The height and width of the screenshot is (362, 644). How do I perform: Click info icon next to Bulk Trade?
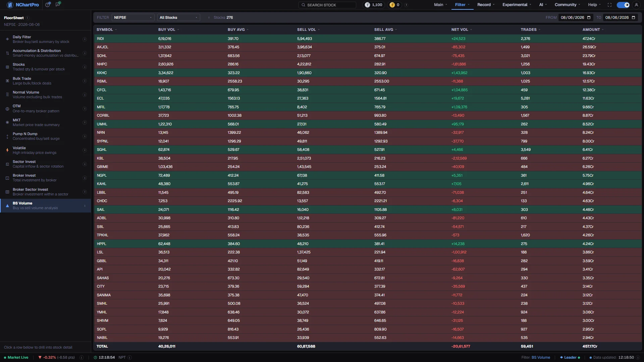(85, 81)
